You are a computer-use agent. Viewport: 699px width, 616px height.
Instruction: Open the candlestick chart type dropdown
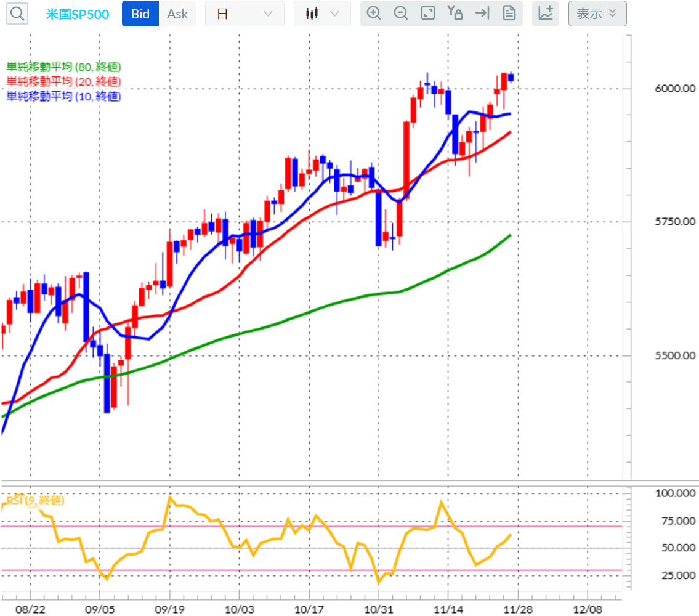[322, 14]
